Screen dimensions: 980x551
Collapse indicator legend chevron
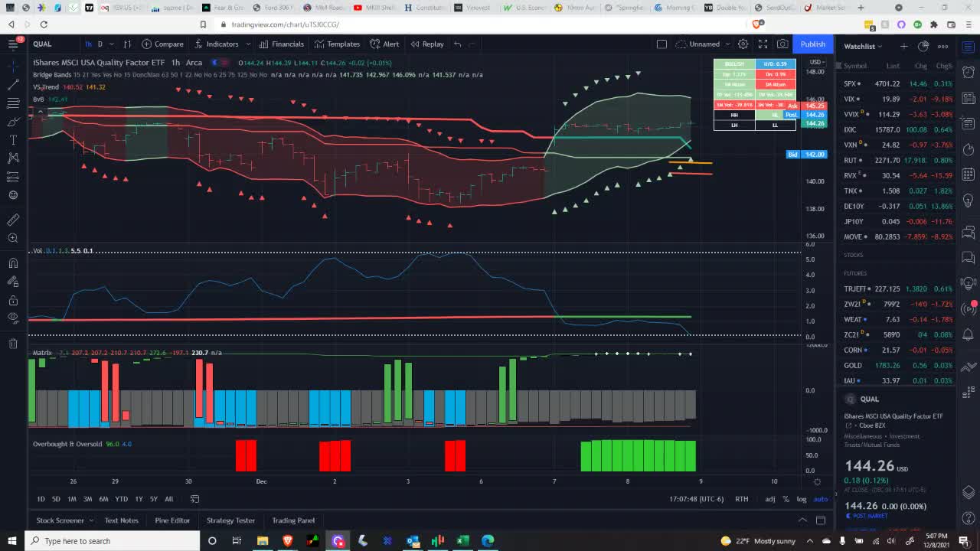[x=40, y=112]
